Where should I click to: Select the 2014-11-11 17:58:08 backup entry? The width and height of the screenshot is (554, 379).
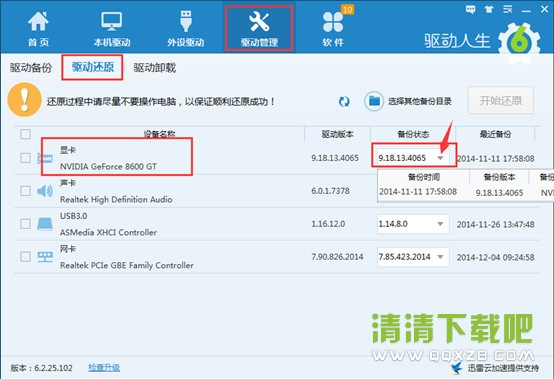click(x=418, y=192)
